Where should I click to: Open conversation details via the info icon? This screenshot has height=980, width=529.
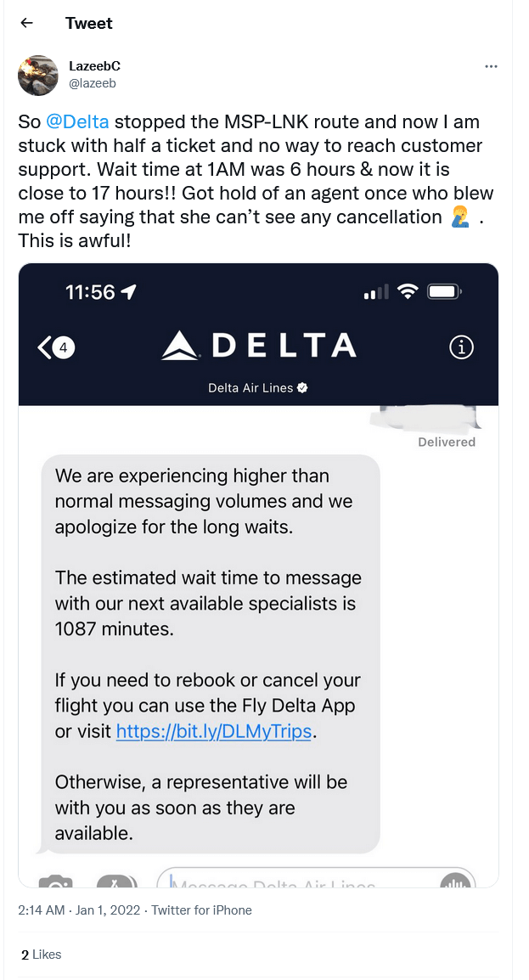click(460, 346)
